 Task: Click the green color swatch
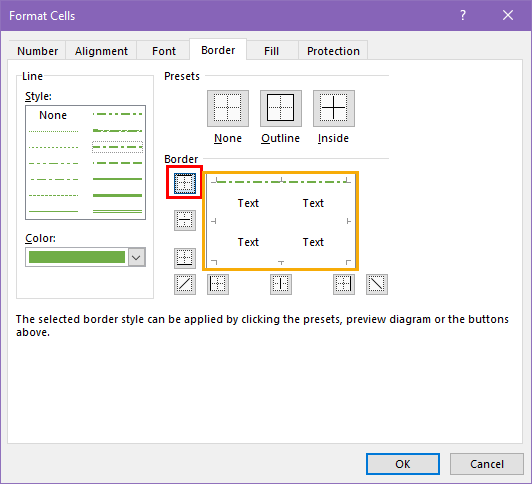coord(77,257)
